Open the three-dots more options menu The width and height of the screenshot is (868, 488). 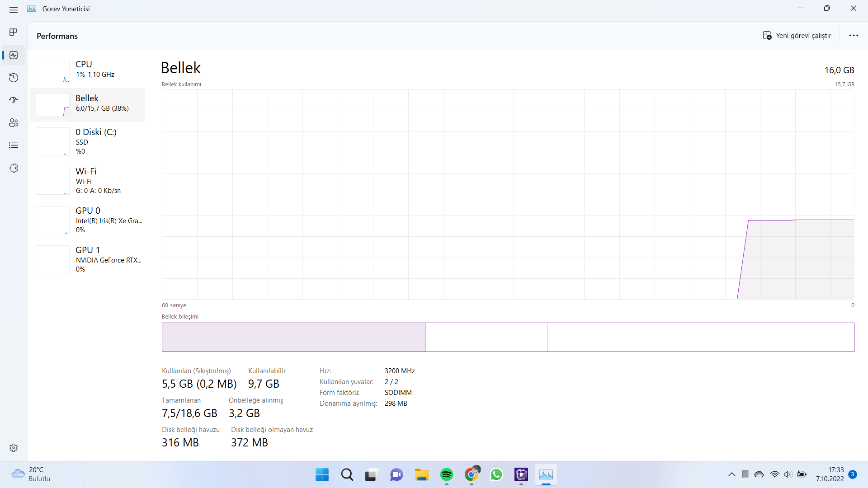pyautogui.click(x=854, y=36)
